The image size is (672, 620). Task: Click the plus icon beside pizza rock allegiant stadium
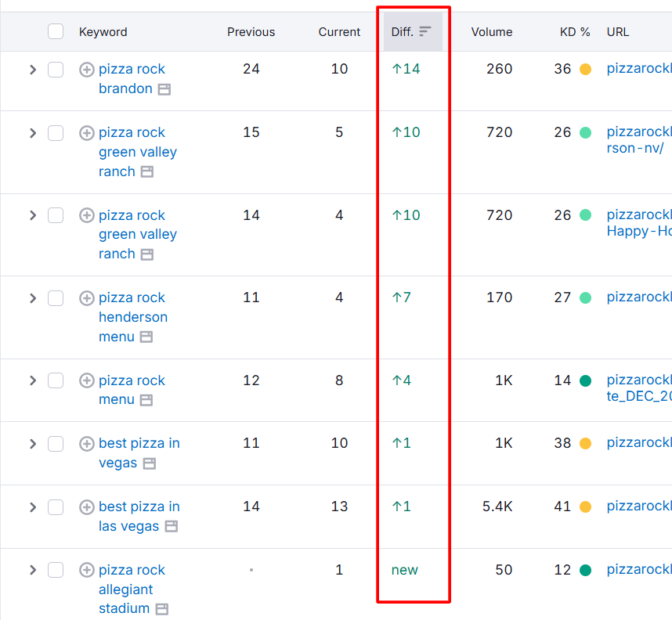click(x=87, y=570)
